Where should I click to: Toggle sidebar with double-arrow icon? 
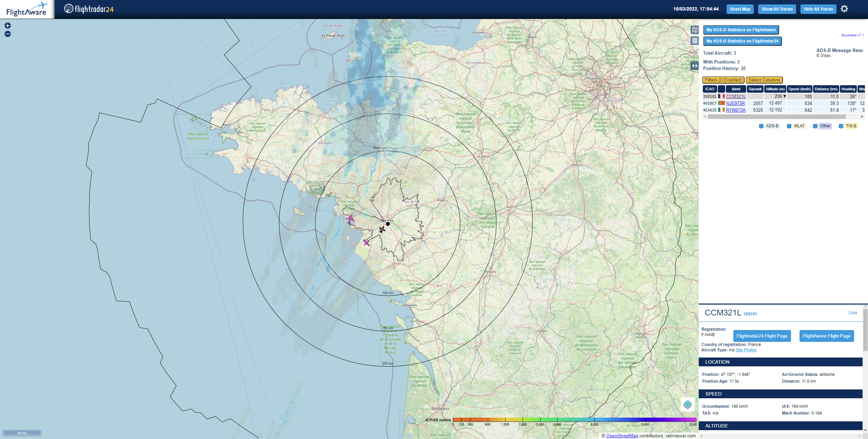tap(695, 66)
